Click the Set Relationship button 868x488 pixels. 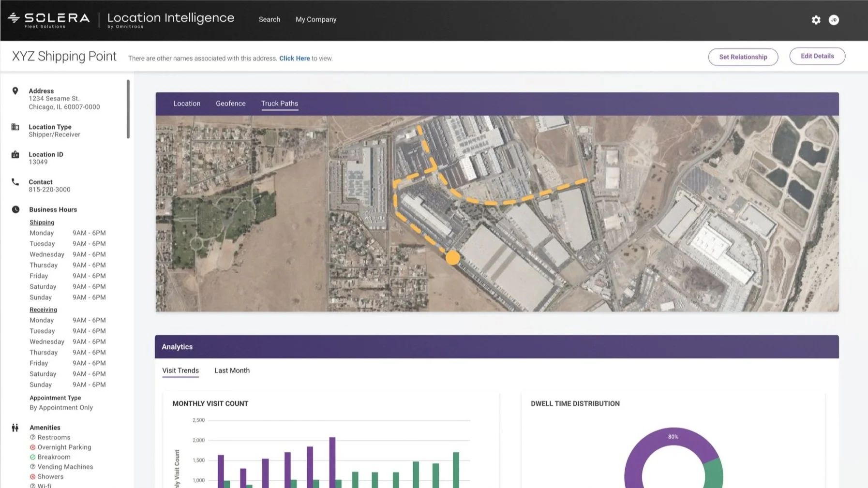pos(743,57)
